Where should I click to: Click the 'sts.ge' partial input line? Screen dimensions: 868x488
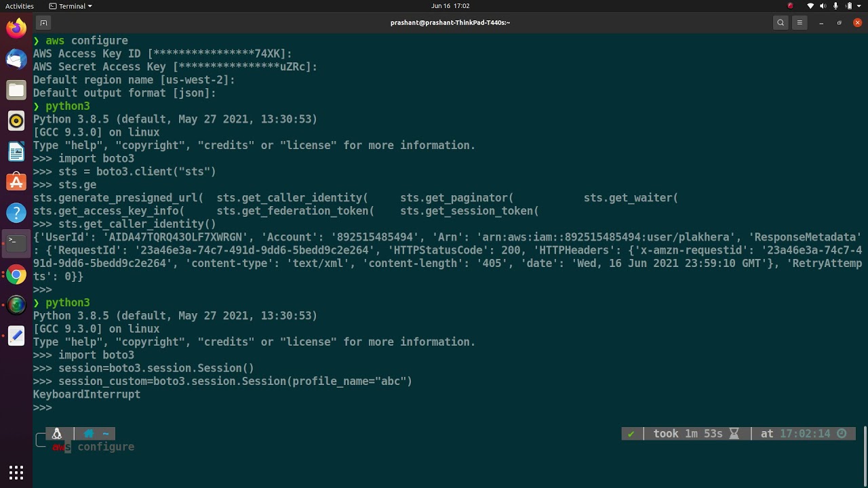pyautogui.click(x=65, y=184)
